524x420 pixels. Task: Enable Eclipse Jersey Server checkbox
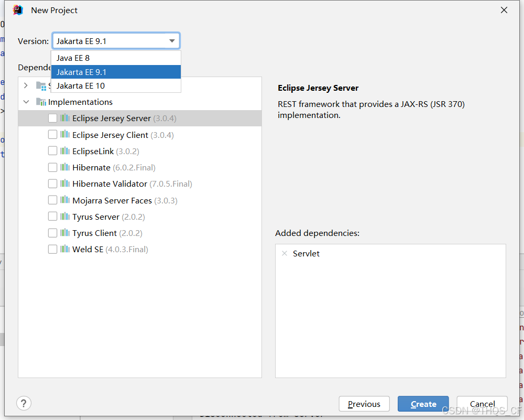(52, 118)
